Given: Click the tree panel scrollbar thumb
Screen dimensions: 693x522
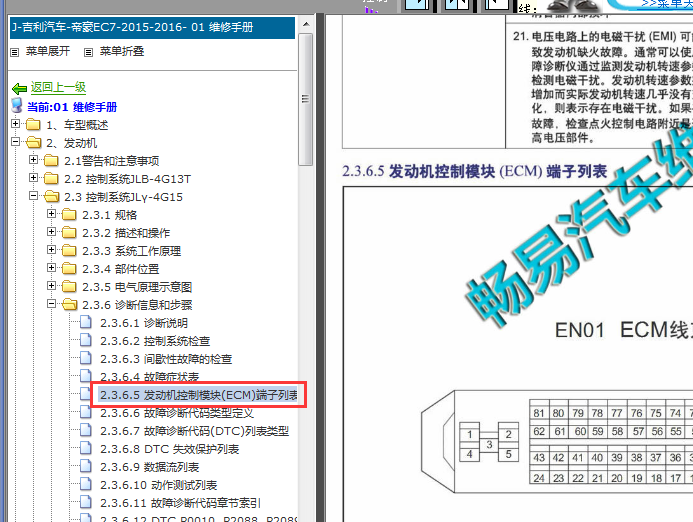Looking at the screenshot, I should (x=305, y=99).
